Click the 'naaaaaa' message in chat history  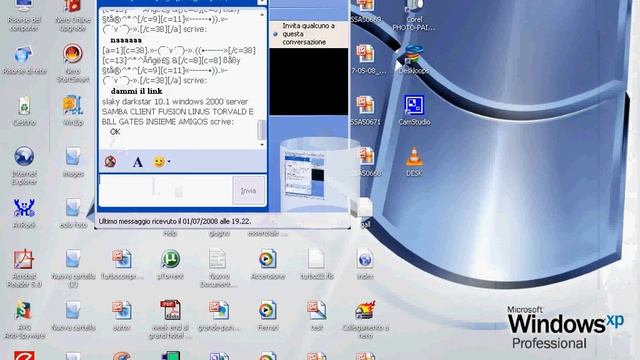(126, 40)
